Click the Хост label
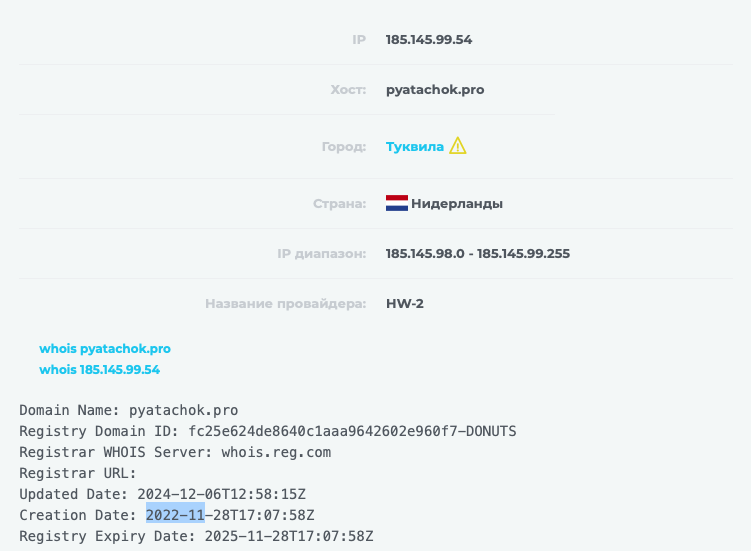The width and height of the screenshot is (751, 551). point(348,90)
